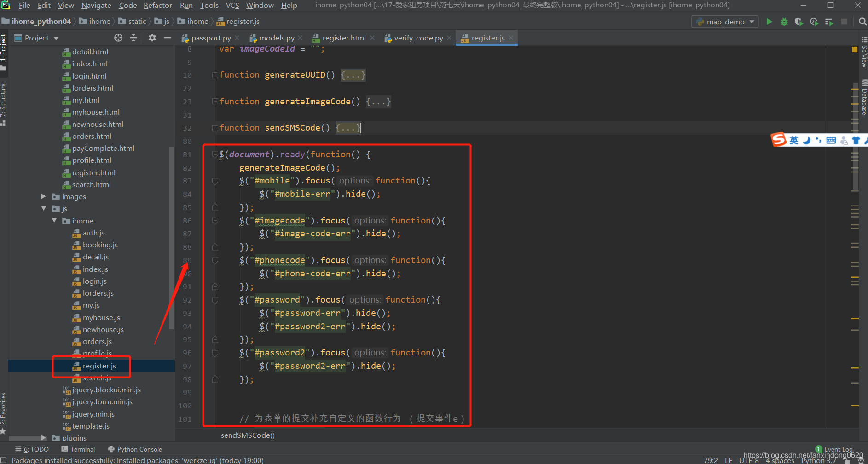Switch to verify_code.py tab
This screenshot has height=464, width=868.
click(418, 38)
